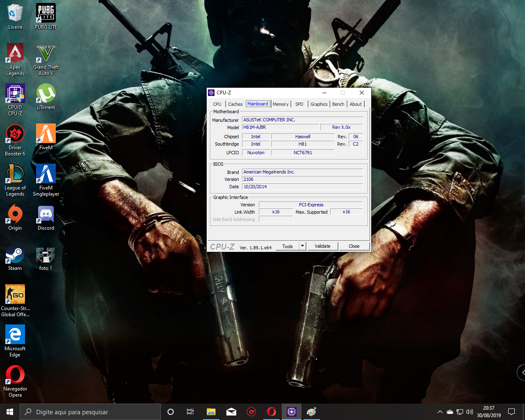
Task: Open the Origin desktop icon
Action: pyautogui.click(x=15, y=217)
